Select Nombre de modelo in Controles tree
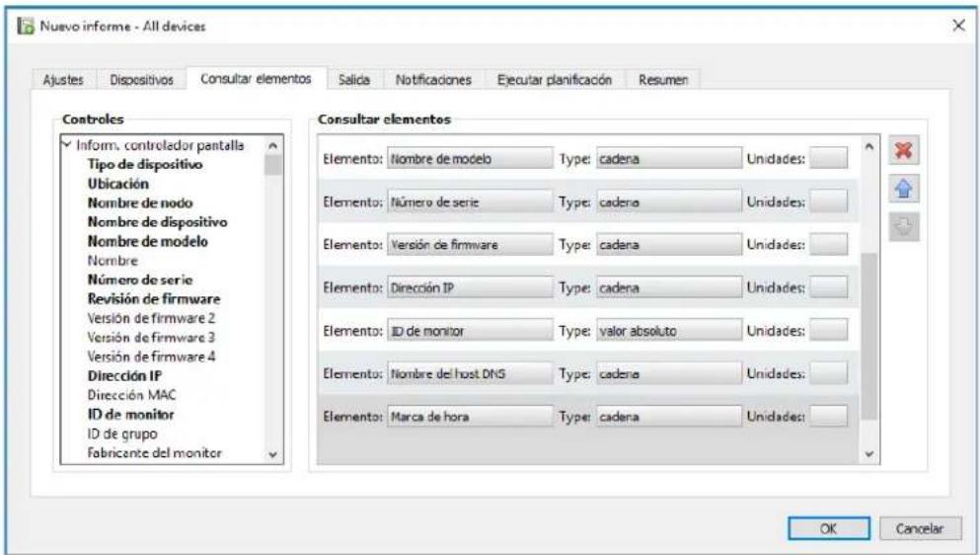Screen dimensions: 980x555 click(x=147, y=242)
